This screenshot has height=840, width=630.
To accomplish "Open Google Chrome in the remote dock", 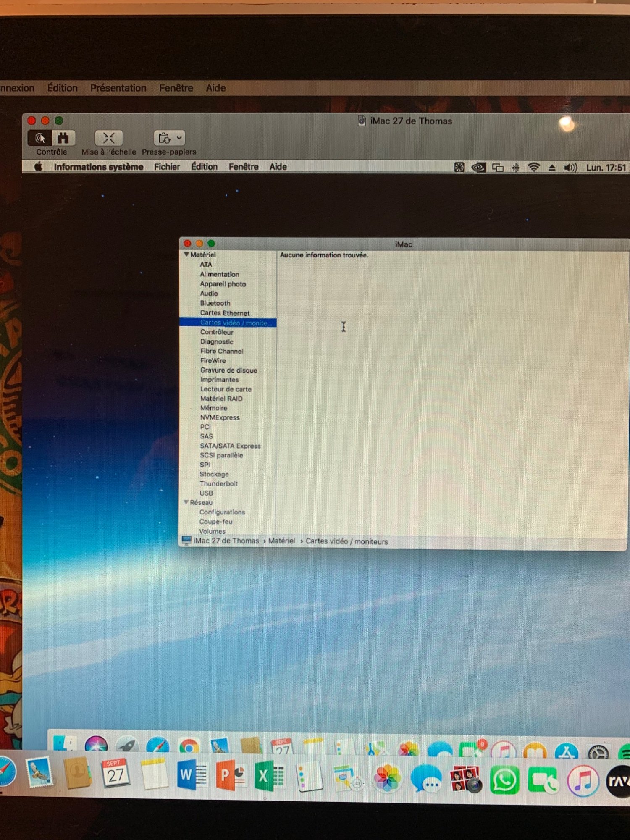I will tap(189, 747).
